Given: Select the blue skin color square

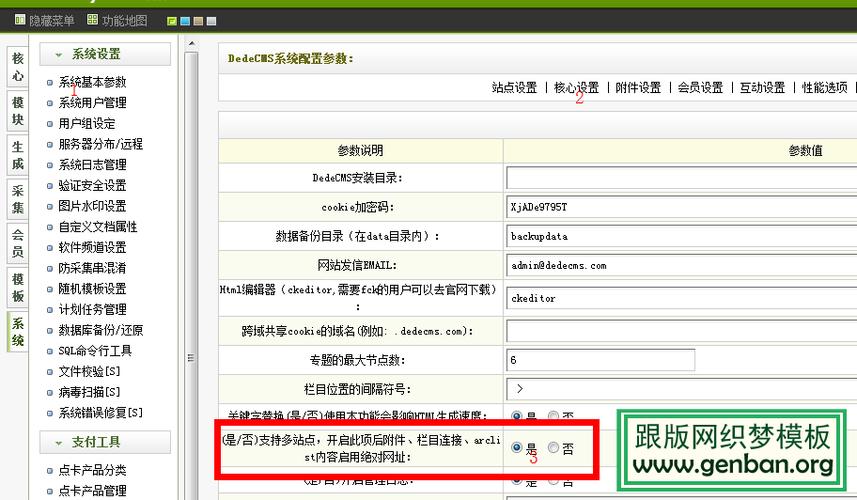Looking at the screenshot, I should pos(185,21).
